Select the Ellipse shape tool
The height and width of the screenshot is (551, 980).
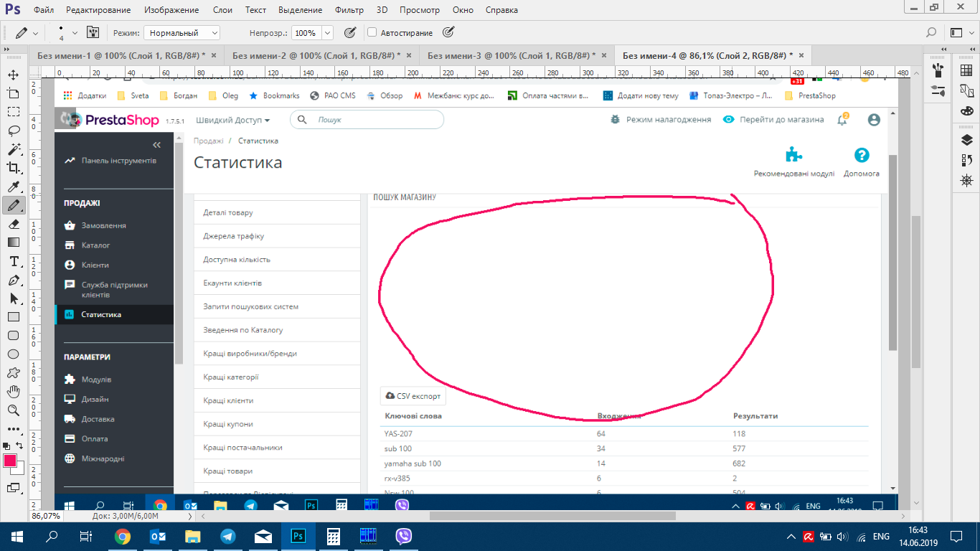click(13, 354)
